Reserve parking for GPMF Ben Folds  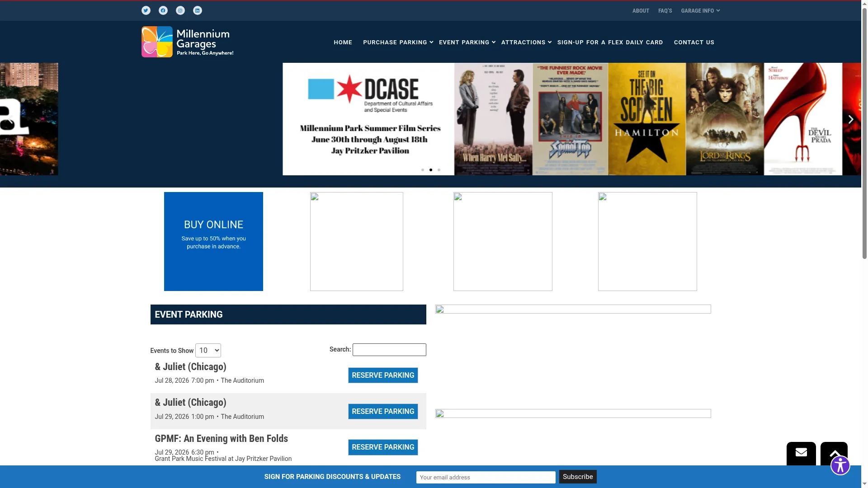click(383, 447)
